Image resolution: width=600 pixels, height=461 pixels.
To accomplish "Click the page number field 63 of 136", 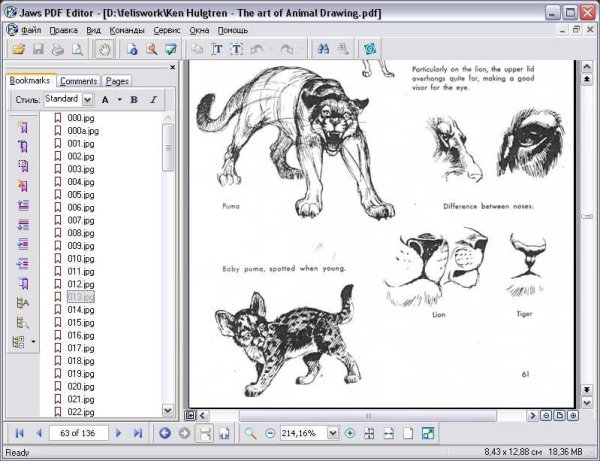I will pos(77,433).
